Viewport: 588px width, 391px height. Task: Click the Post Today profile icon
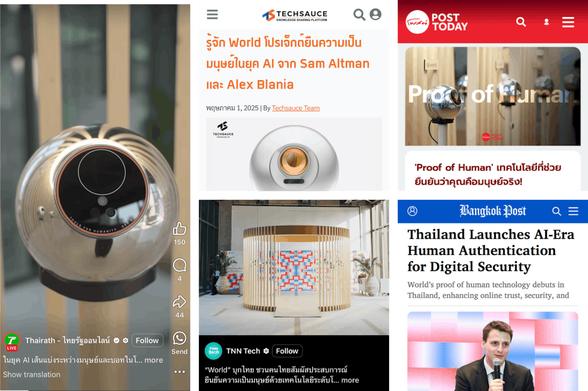546,22
